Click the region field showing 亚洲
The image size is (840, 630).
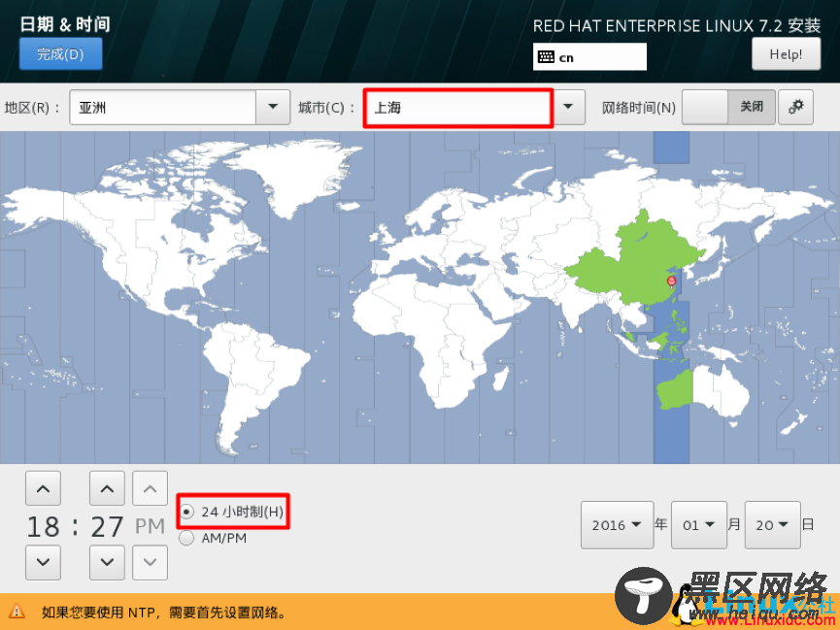pos(163,107)
